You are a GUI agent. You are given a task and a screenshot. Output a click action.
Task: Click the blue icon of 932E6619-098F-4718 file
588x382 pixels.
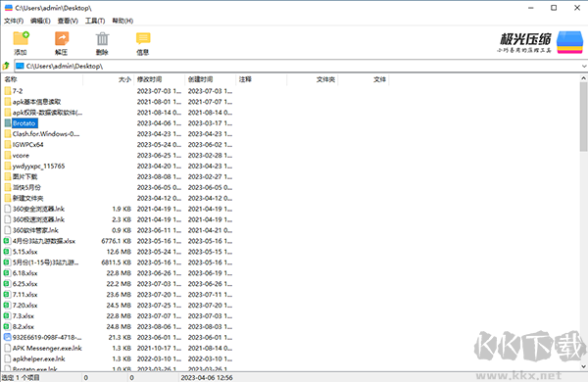(7, 337)
